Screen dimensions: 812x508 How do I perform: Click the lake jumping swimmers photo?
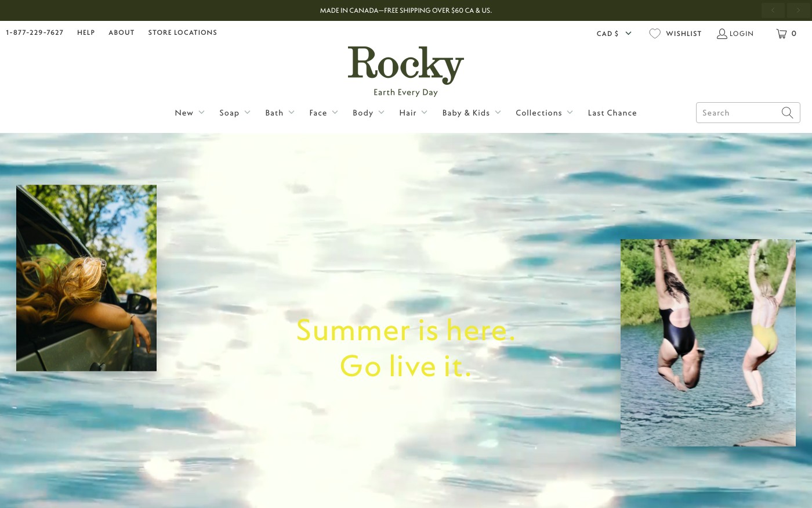[708, 343]
